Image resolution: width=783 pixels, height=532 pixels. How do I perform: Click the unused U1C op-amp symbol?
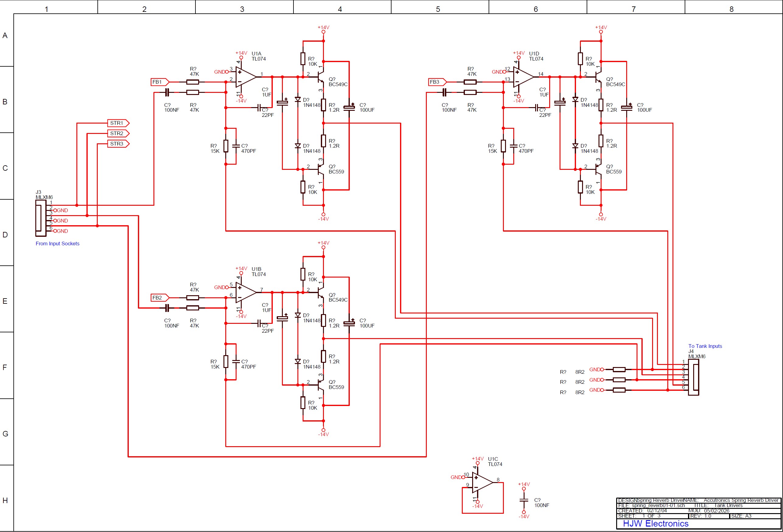(483, 482)
